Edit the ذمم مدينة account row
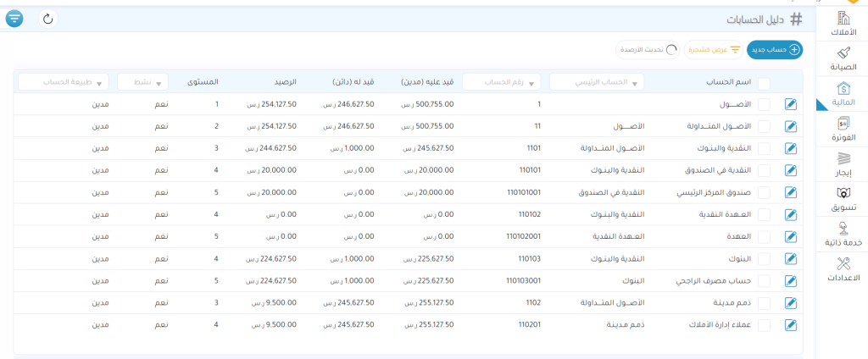This screenshot has height=359, width=868. click(791, 303)
